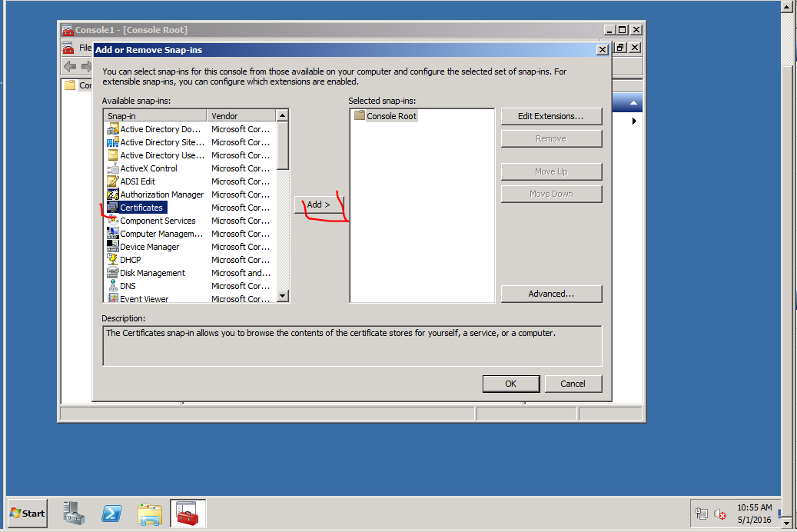This screenshot has height=532, width=797.
Task: Click the Disk Management snap-in icon
Action: point(113,273)
